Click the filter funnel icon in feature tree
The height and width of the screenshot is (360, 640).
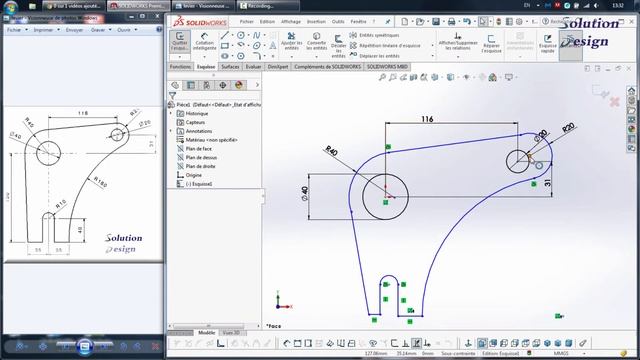click(172, 96)
